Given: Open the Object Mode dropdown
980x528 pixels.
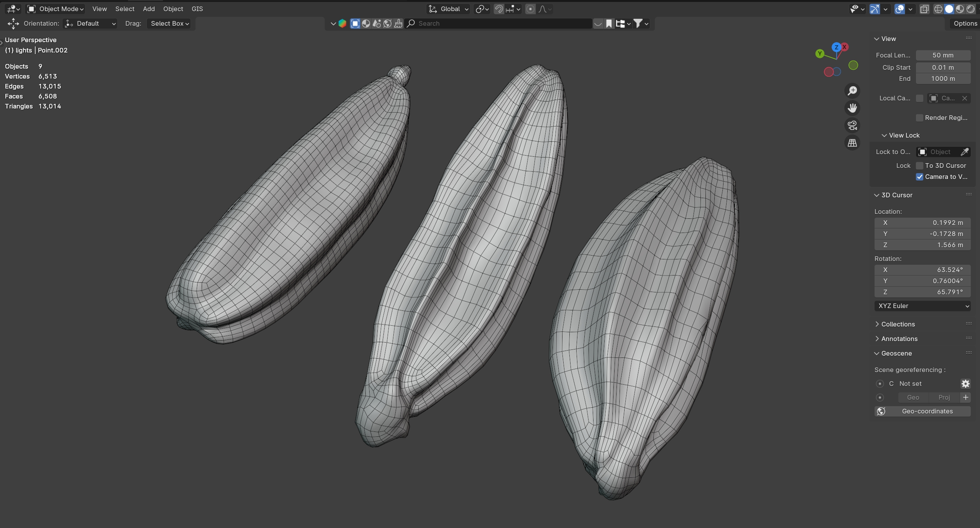Looking at the screenshot, I should point(56,9).
